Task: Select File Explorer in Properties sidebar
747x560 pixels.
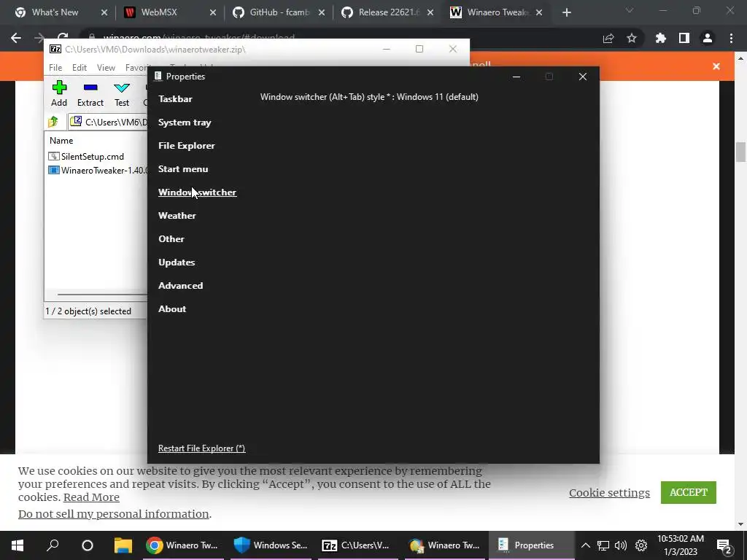Action: point(186,146)
